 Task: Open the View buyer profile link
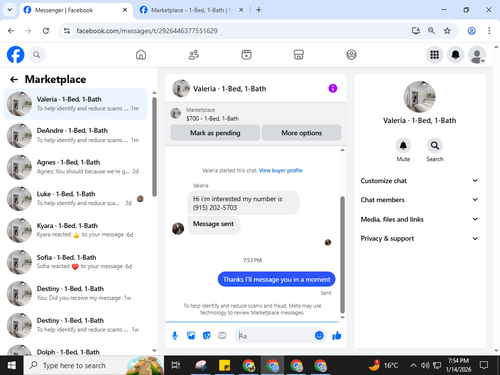click(281, 170)
